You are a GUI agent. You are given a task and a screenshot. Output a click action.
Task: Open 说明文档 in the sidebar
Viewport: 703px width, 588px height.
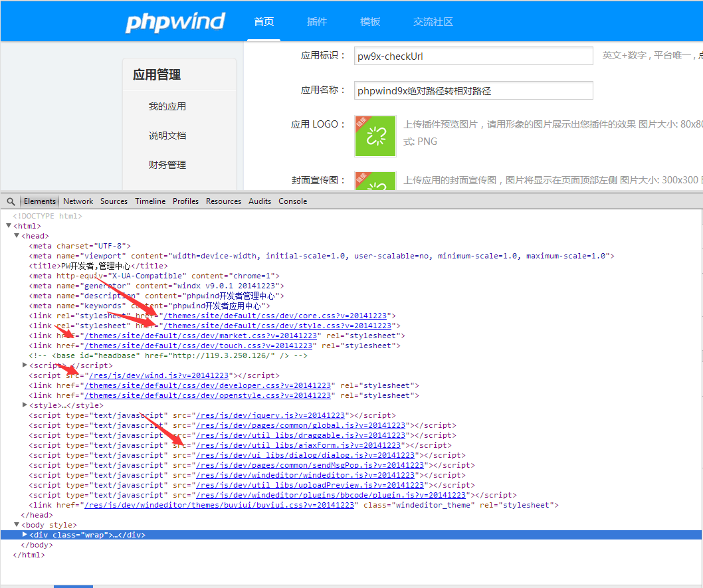[x=167, y=136]
